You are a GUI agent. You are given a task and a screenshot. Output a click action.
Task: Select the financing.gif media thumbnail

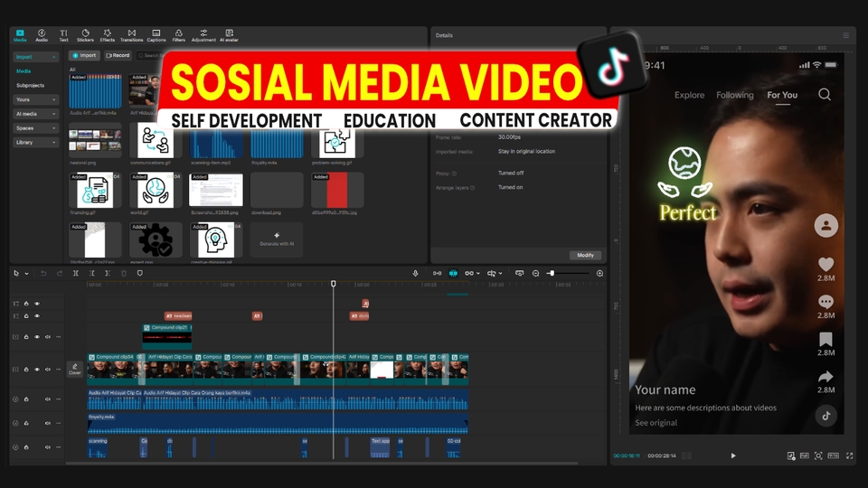point(95,191)
